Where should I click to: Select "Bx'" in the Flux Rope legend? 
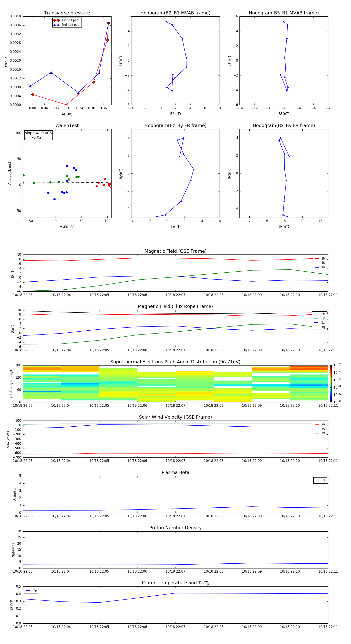(x=320, y=314)
